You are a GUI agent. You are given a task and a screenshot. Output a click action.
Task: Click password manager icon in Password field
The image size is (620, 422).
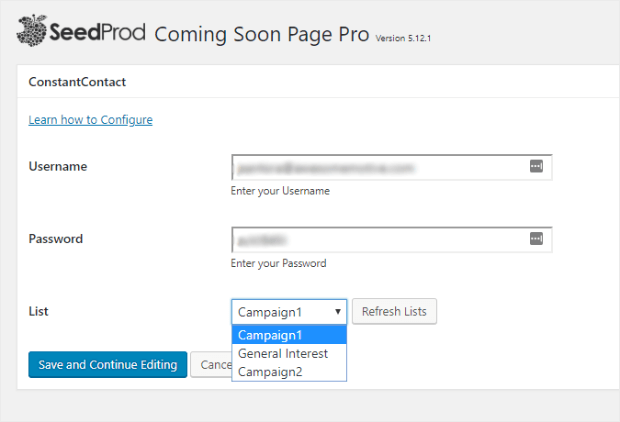tap(536, 239)
